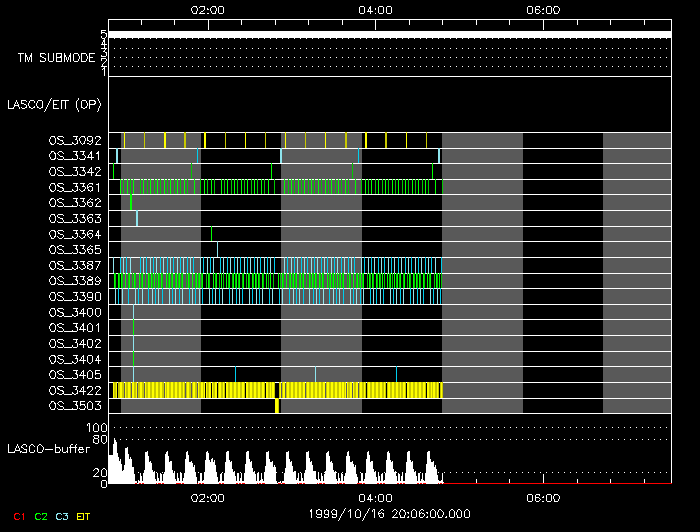Select the cyan marker in the OS_3363 row

(x=137, y=218)
